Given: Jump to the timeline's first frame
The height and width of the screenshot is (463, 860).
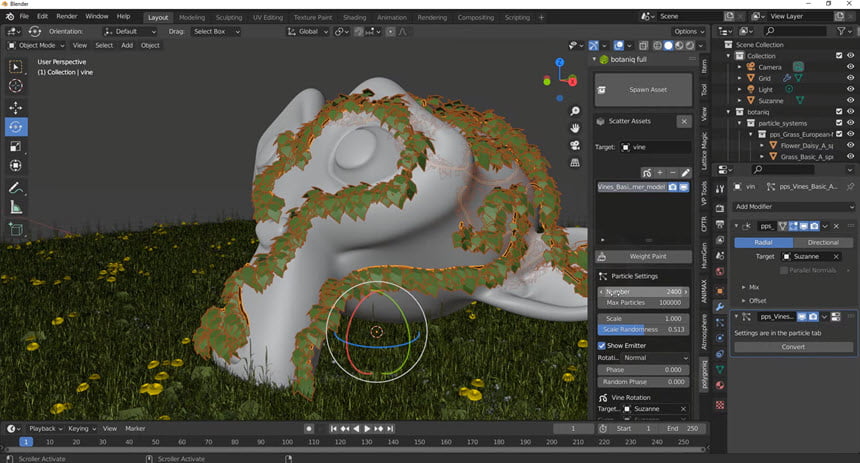Looking at the screenshot, I should (x=333, y=428).
